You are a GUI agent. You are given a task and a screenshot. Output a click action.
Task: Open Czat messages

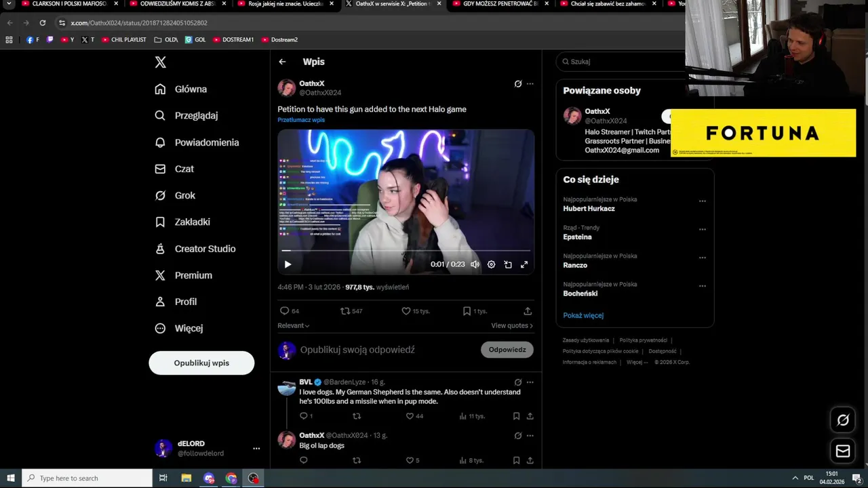174,169
